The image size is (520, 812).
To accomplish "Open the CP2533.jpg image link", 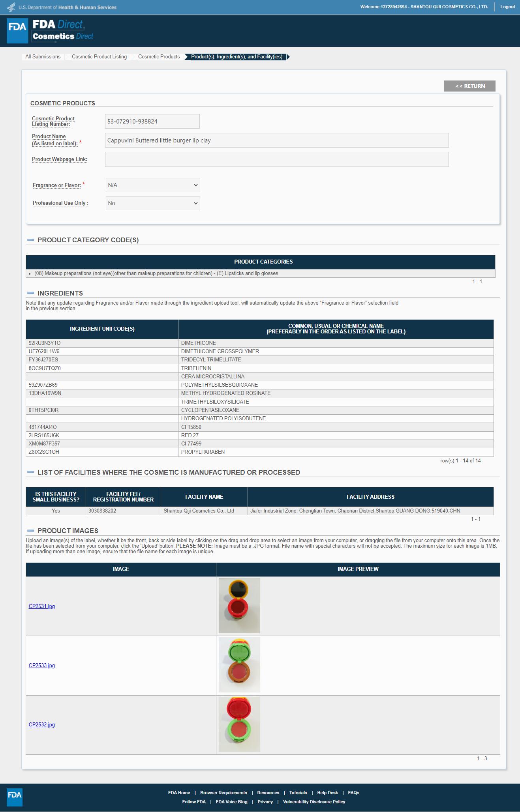I will tap(41, 665).
